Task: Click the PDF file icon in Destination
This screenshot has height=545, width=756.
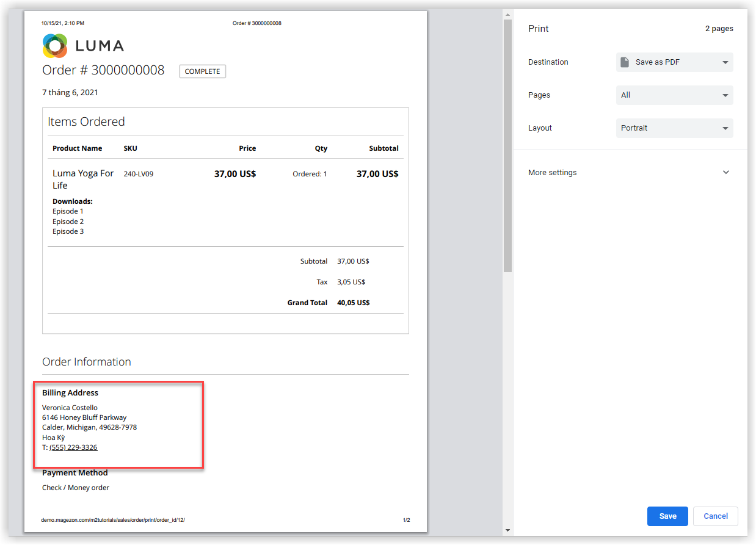Action: coord(625,62)
